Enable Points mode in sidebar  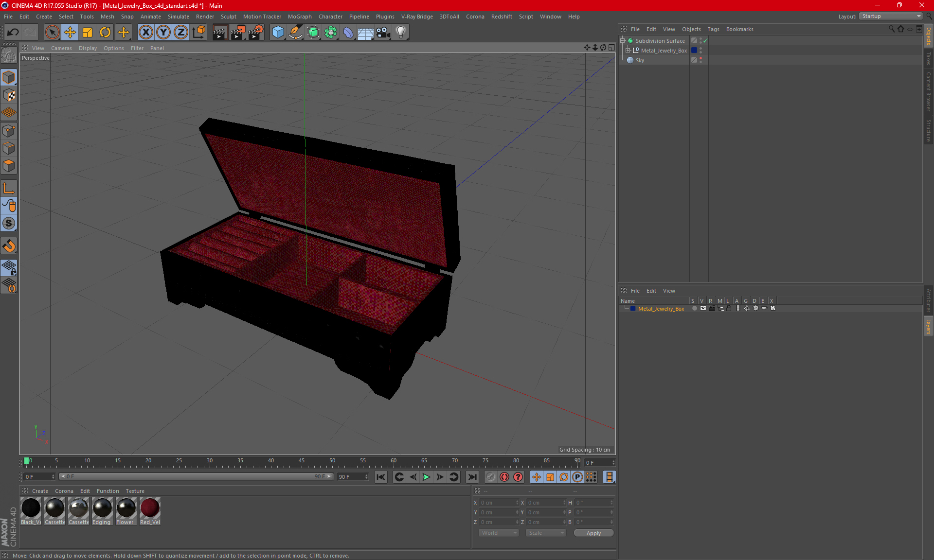coord(9,131)
